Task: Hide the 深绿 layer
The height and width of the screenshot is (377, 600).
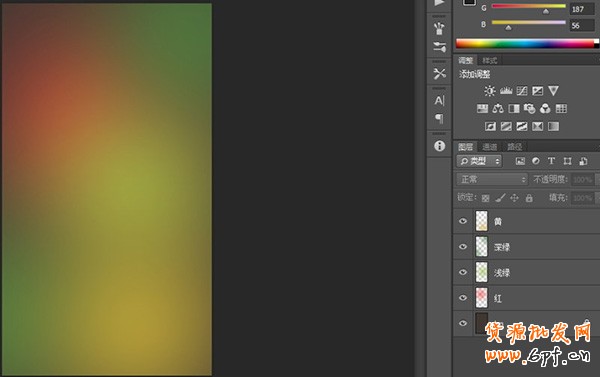Action: tap(463, 246)
